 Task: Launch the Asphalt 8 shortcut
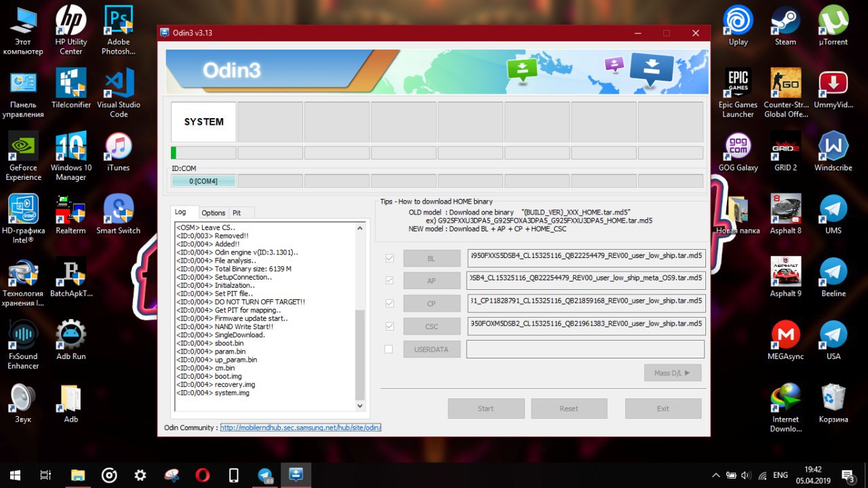coord(785,214)
